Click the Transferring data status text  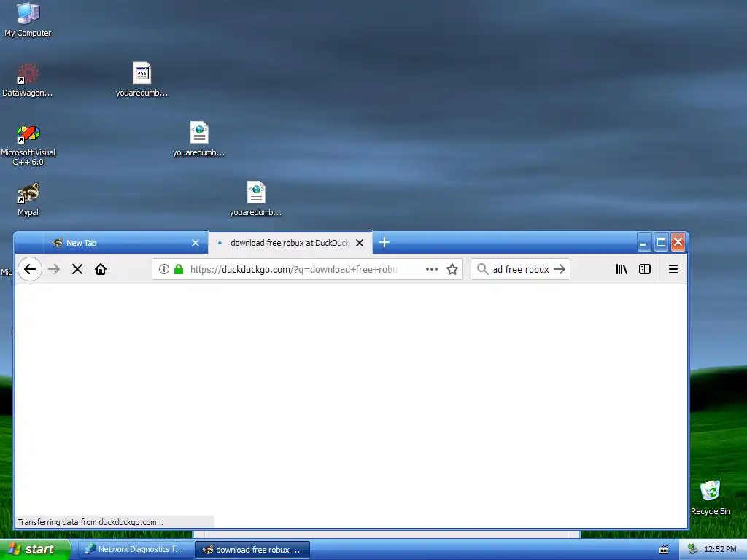point(90,522)
